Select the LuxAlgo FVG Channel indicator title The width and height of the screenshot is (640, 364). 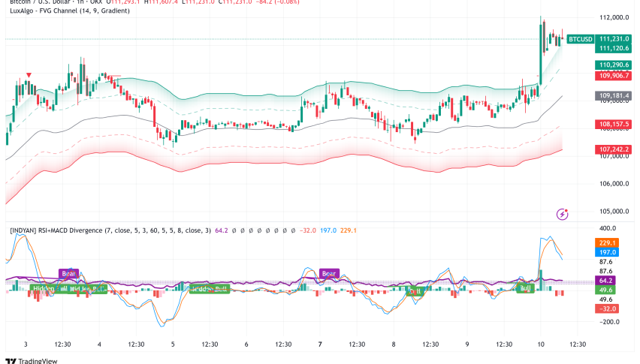tap(70, 11)
